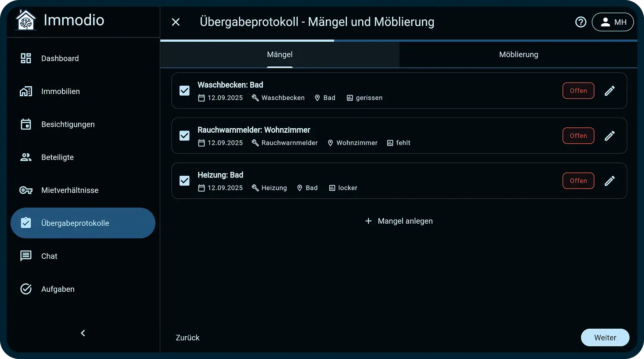This screenshot has height=359, width=644.
Task: Select the title Waschbecken: Bad
Action: [230, 85]
